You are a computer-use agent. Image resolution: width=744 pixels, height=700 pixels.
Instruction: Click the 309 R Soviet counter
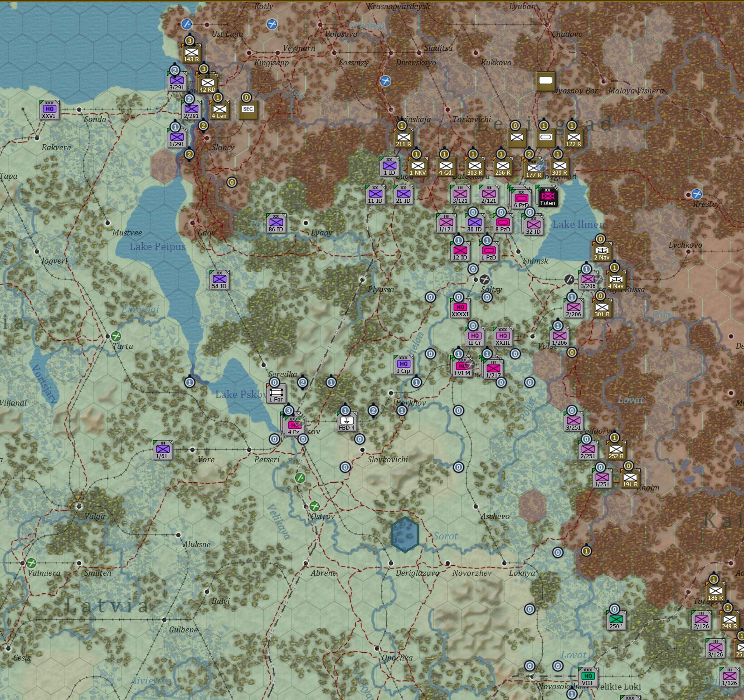pyautogui.click(x=559, y=166)
